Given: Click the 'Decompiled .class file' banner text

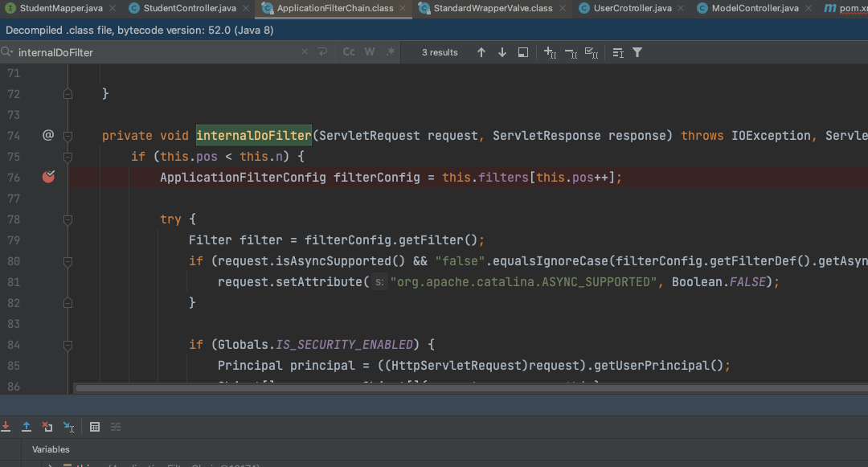Looking at the screenshot, I should pos(140,30).
